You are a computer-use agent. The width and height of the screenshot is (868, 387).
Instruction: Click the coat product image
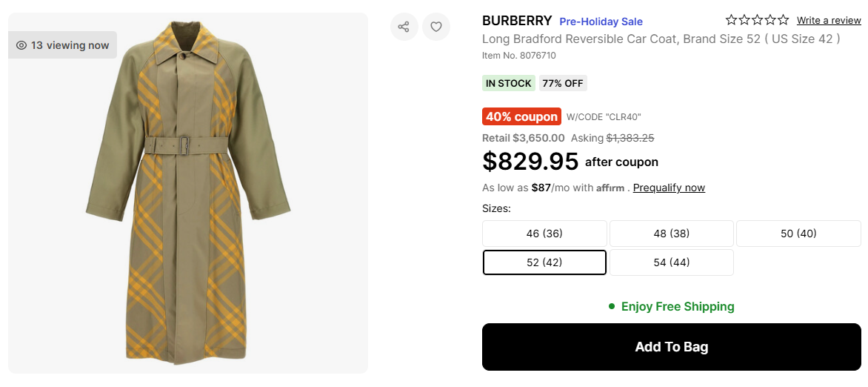click(188, 193)
